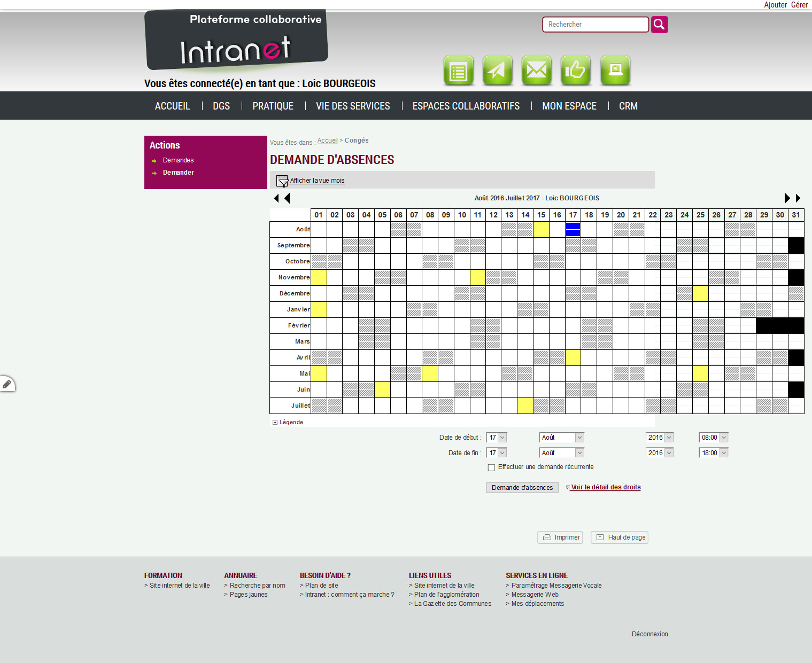Click the month view calendar icon
The image size is (812, 663).
click(282, 181)
